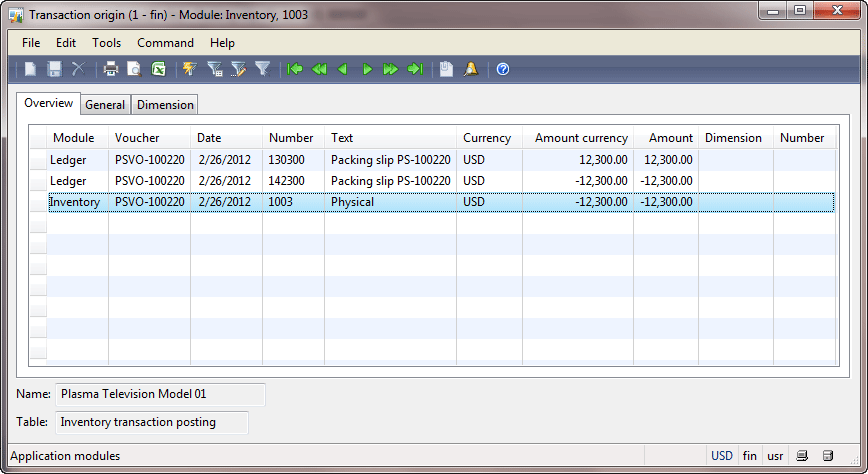Click the 1003 number cell
Viewport: 868px width, 474px height.
[x=293, y=202]
